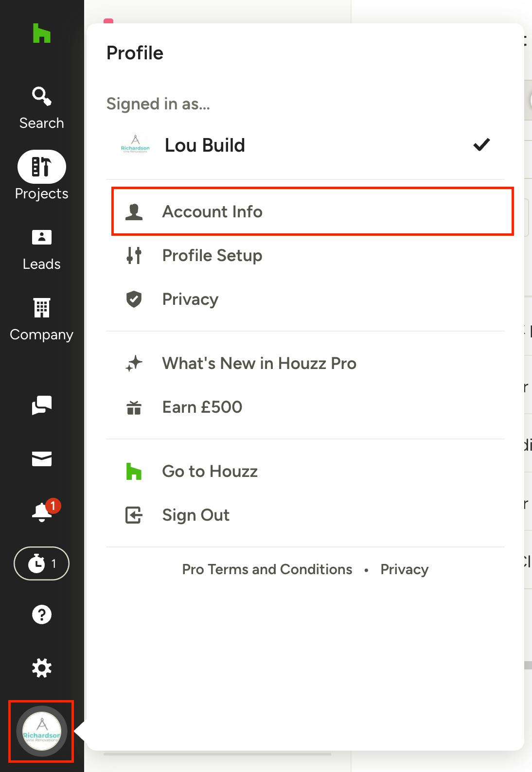Choose Sign Out
532x772 pixels.
(305, 515)
